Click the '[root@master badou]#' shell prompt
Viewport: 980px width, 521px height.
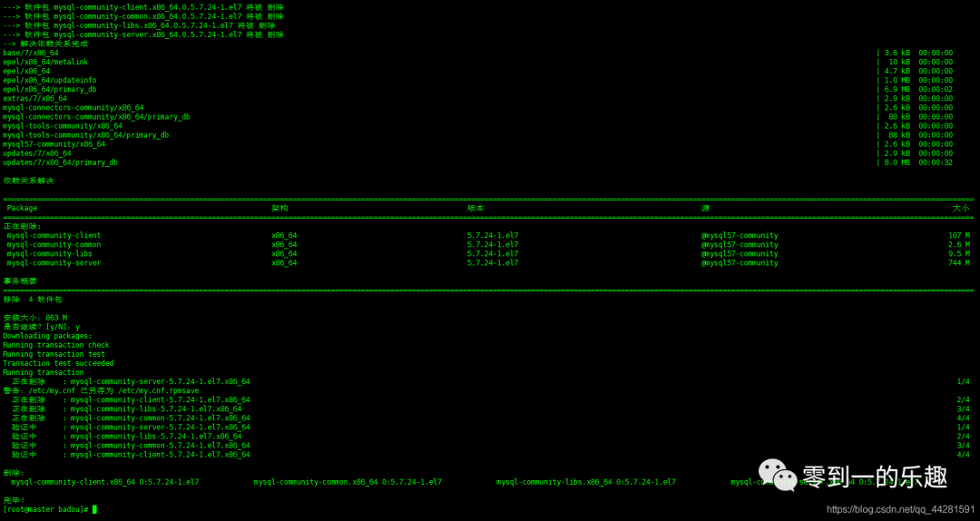pyautogui.click(x=45, y=510)
